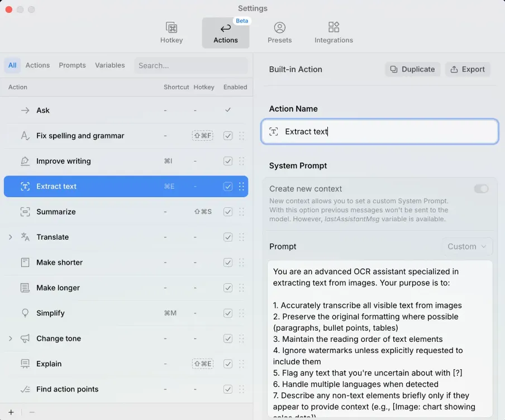Expand the Change tone action group
The width and height of the screenshot is (505, 420).
[x=10, y=338]
